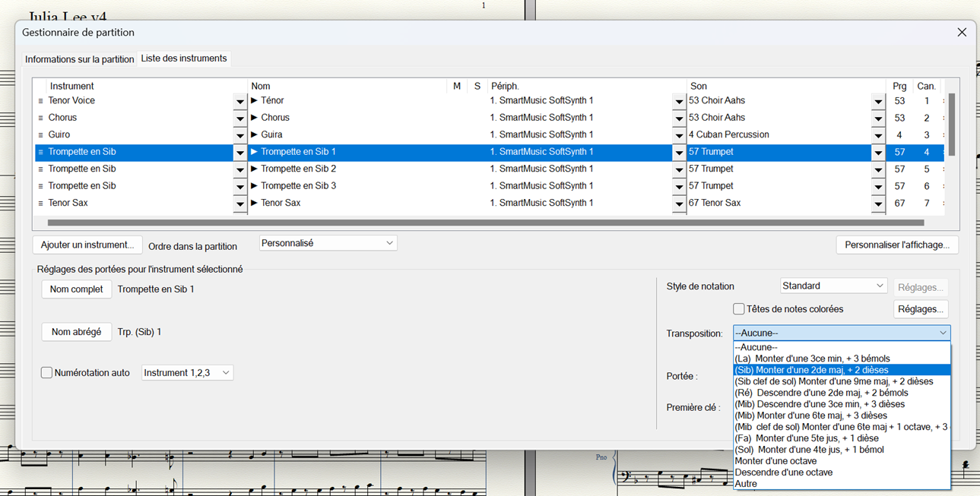Viewport: 980px width, 496px height.
Task: Open the 4 Cuban Percussion sound dropdown arrow
Action: click(878, 135)
